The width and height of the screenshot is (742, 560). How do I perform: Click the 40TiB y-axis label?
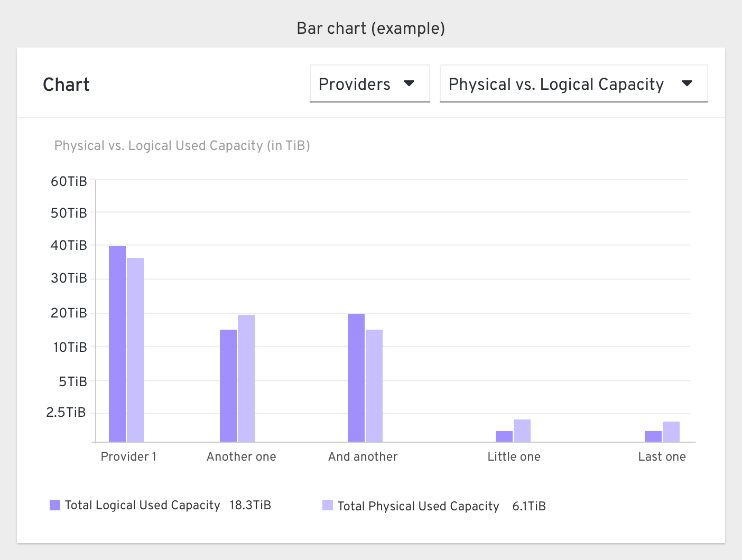click(69, 245)
